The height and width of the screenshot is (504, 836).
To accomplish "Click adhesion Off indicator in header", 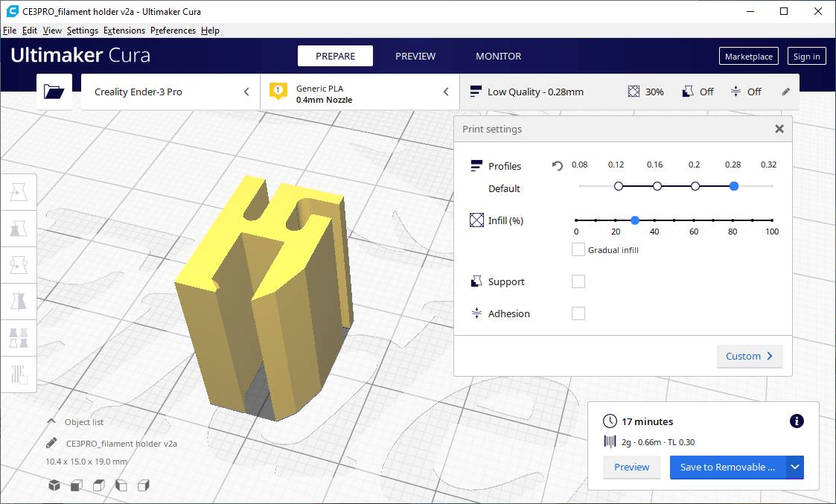I will pos(746,92).
